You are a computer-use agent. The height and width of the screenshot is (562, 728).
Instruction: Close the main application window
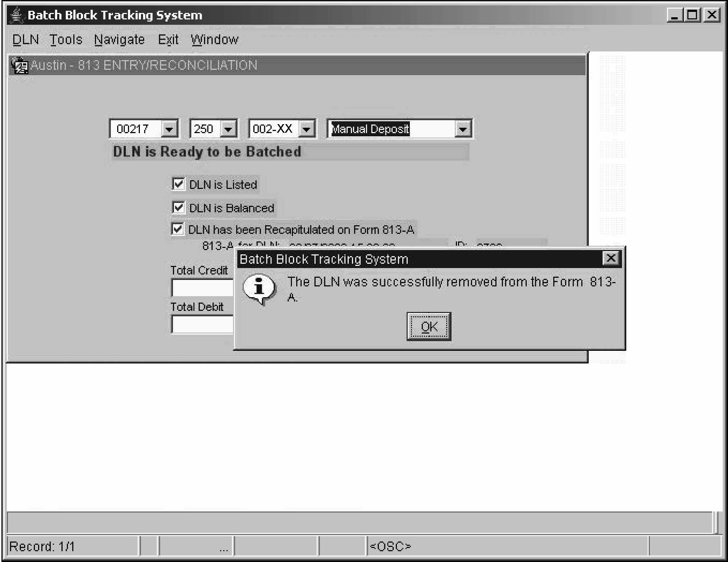[712, 15]
